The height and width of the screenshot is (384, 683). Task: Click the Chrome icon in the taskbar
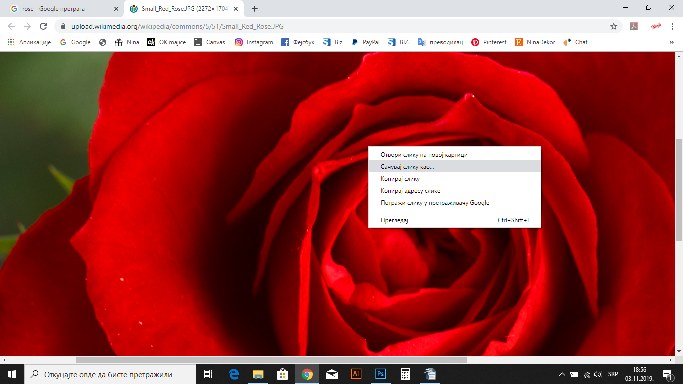[x=307, y=374]
